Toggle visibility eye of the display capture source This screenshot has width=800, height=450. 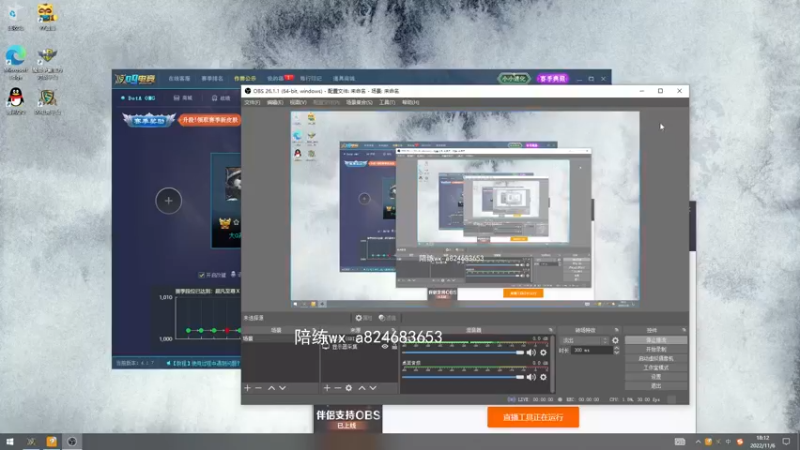tap(385, 346)
